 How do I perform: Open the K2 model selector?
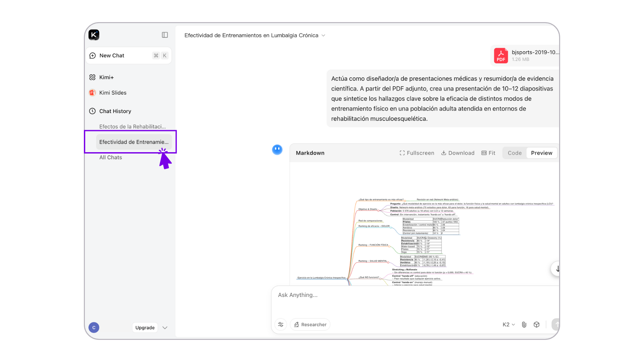508,324
